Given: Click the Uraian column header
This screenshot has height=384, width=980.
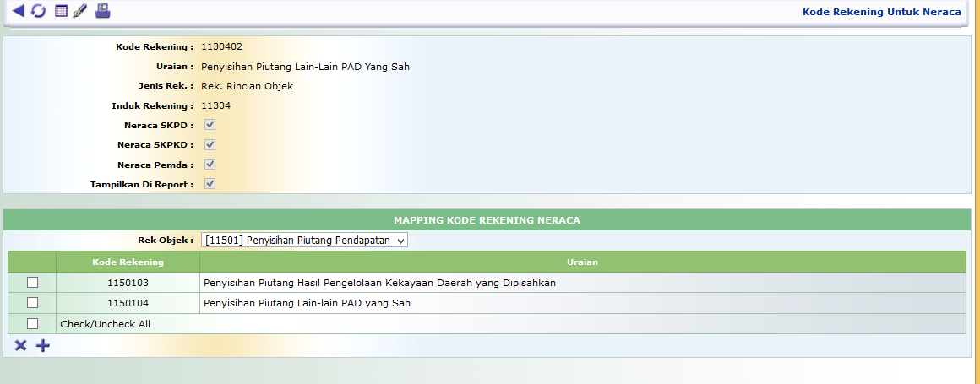Looking at the screenshot, I should point(582,262).
